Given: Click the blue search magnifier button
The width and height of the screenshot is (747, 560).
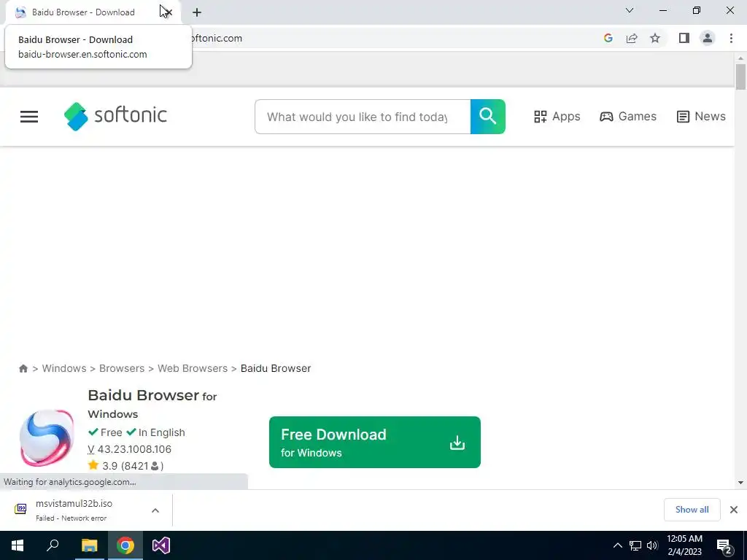Looking at the screenshot, I should [x=488, y=117].
